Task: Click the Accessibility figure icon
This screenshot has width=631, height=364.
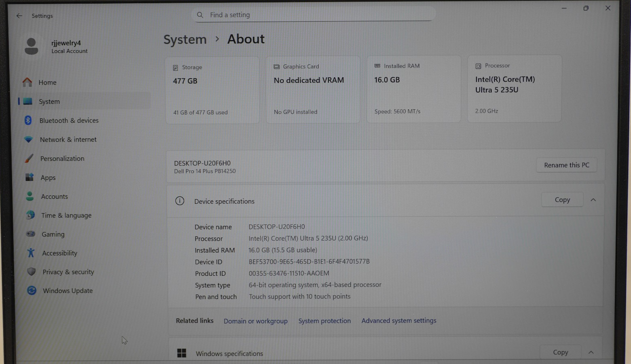Action: tap(31, 253)
